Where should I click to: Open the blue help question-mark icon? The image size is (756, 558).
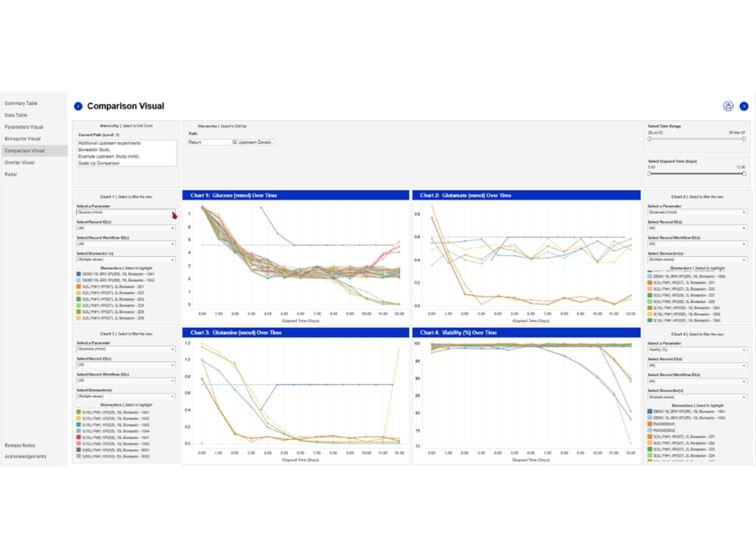(744, 106)
